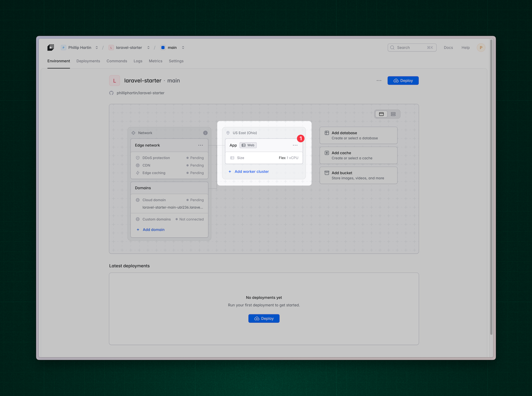Click the GitHub repository icon

[x=111, y=93]
